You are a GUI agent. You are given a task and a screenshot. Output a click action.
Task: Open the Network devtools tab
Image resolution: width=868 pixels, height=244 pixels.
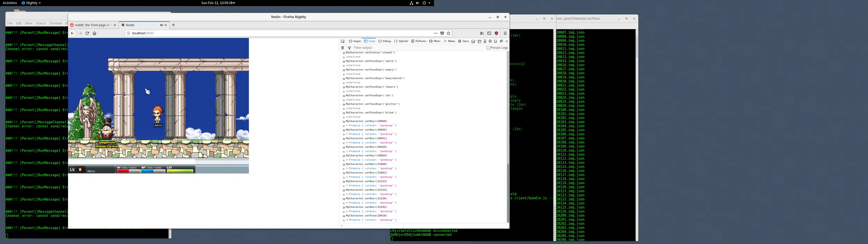pyautogui.click(x=449, y=41)
